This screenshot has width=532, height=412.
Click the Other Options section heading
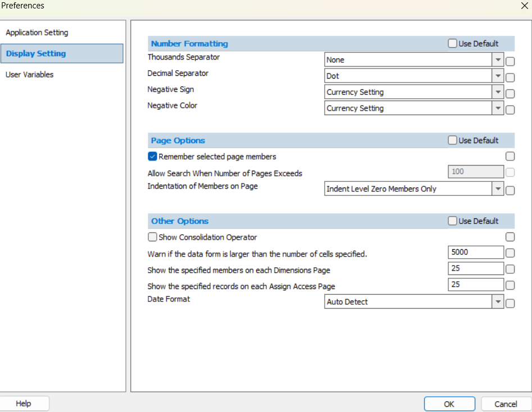pos(180,221)
